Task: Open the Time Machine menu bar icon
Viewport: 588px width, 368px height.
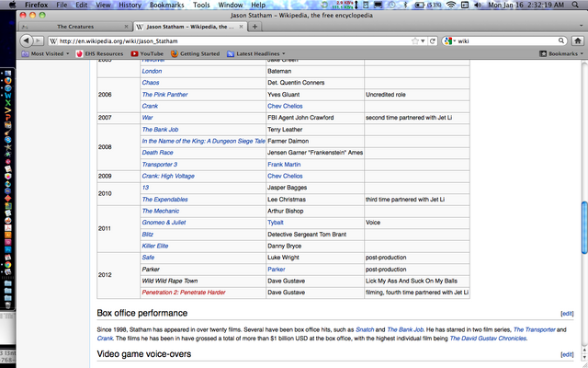Action: pyautogui.click(x=391, y=5)
